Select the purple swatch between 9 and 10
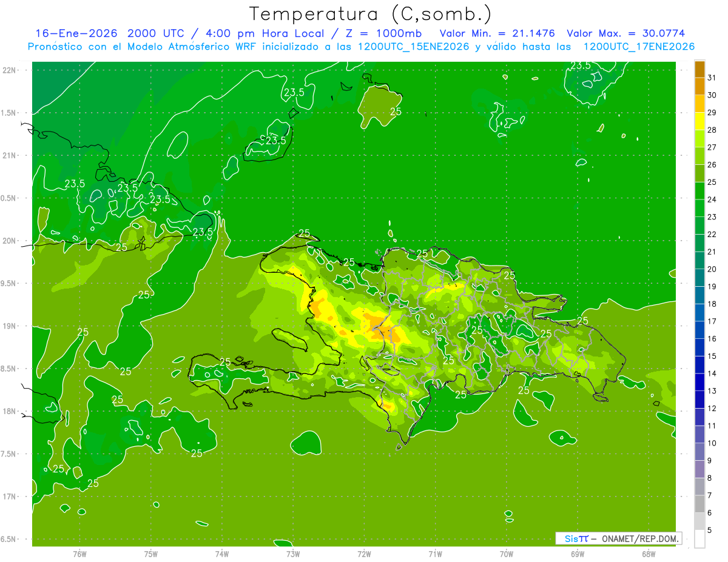Viewport: 728px width, 562px height. (x=699, y=452)
